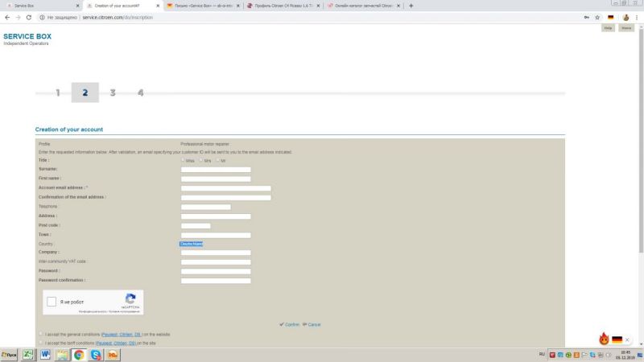The height and width of the screenshot is (362, 644).
Task: Click the Confirm button
Action: tap(290, 324)
